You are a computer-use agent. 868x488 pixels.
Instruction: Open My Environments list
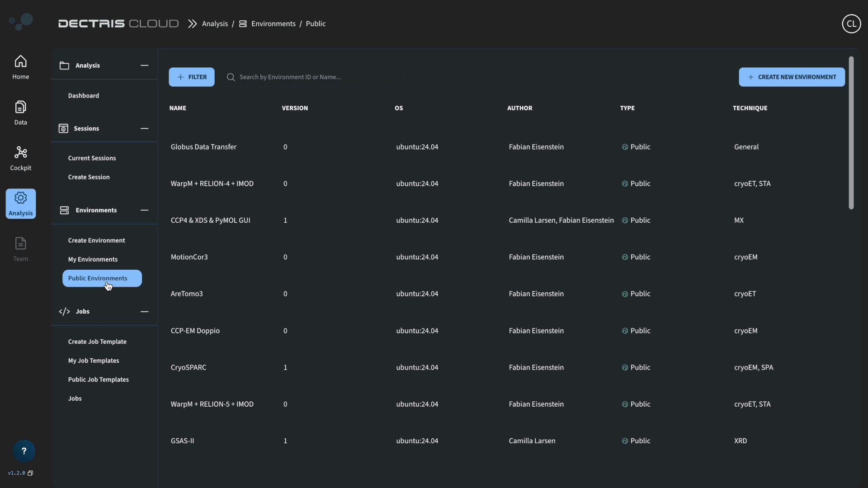(x=93, y=259)
